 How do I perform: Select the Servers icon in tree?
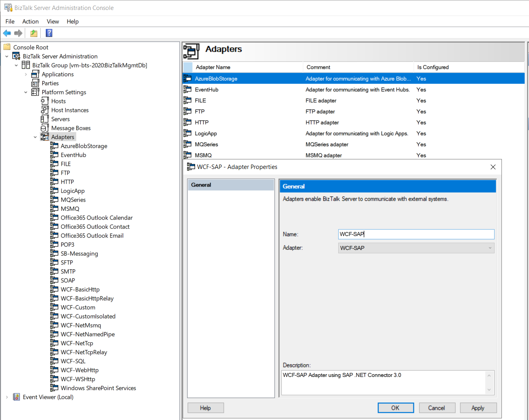[x=45, y=119]
